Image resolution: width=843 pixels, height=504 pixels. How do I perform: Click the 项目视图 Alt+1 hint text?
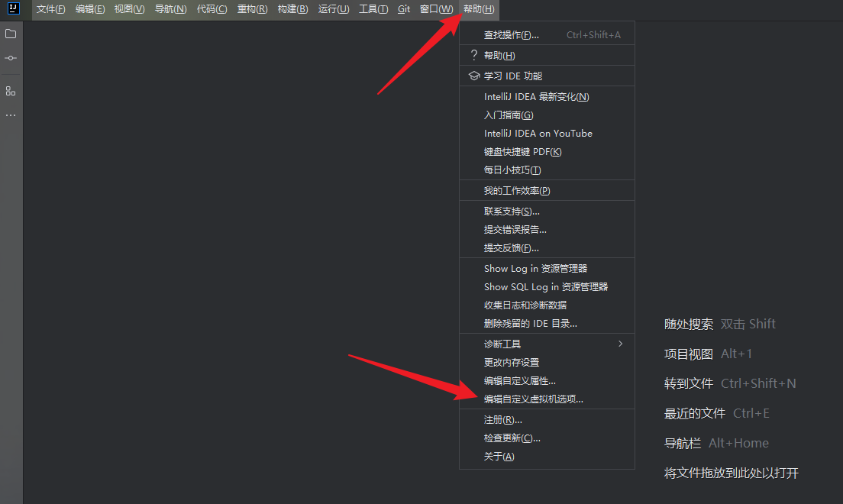point(708,354)
